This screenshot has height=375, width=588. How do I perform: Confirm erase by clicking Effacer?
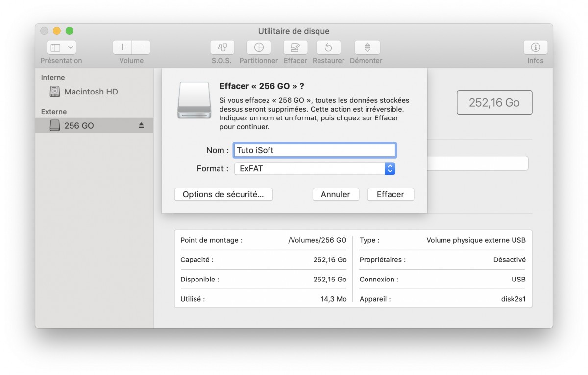(391, 194)
